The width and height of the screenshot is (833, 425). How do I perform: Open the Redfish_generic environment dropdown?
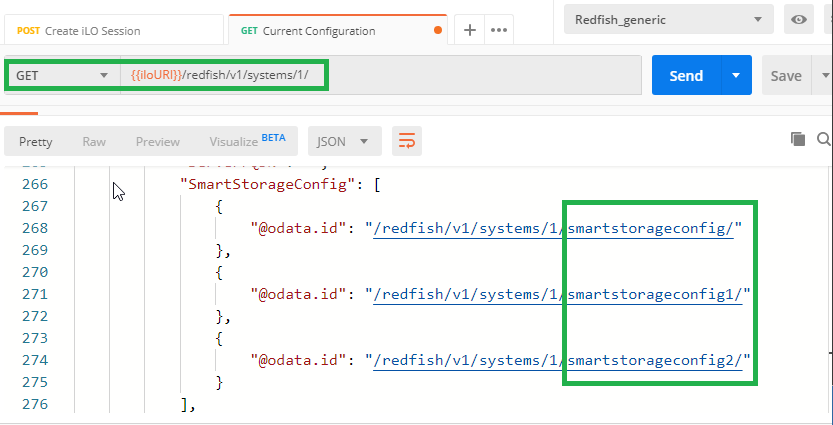669,20
